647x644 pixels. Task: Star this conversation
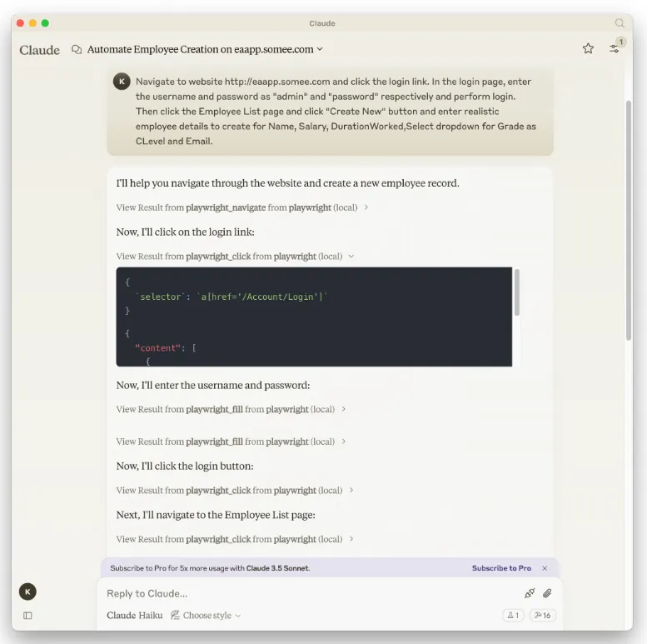coord(588,48)
